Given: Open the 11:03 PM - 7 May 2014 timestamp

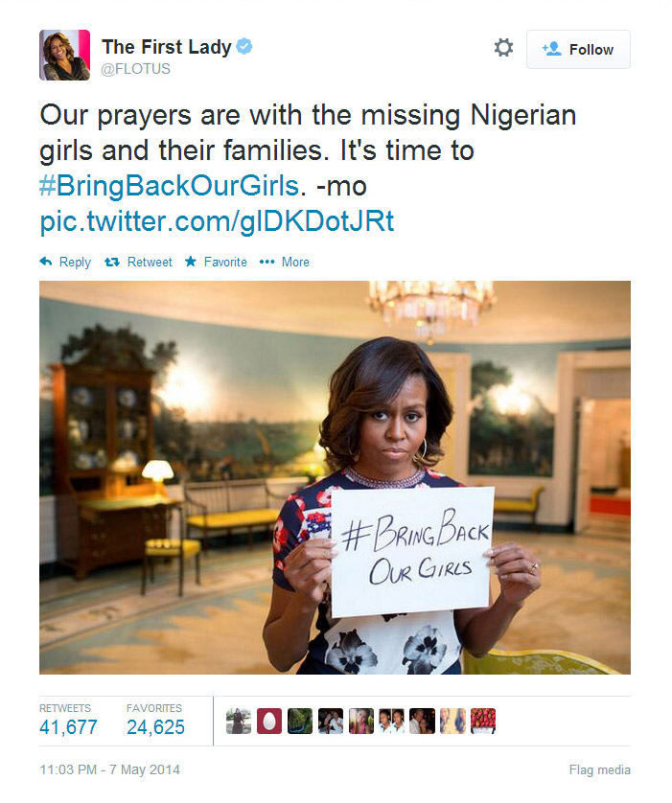Looking at the screenshot, I should tap(109, 769).
